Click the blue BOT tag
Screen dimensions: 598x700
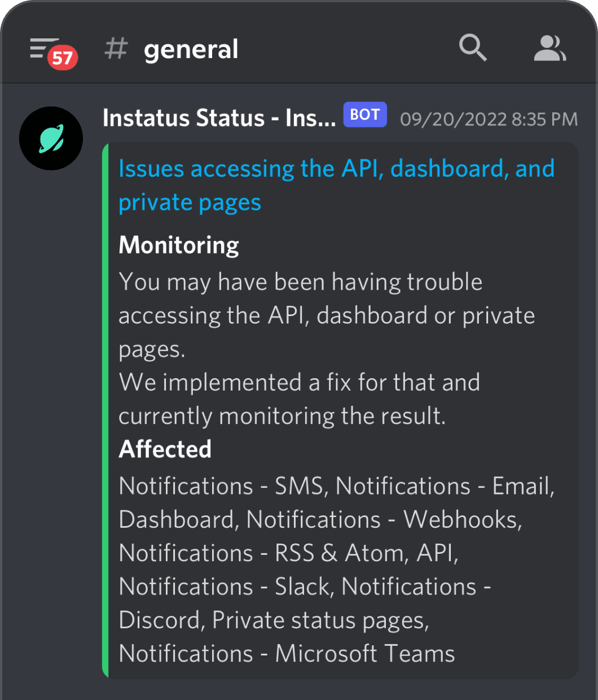pos(365,115)
